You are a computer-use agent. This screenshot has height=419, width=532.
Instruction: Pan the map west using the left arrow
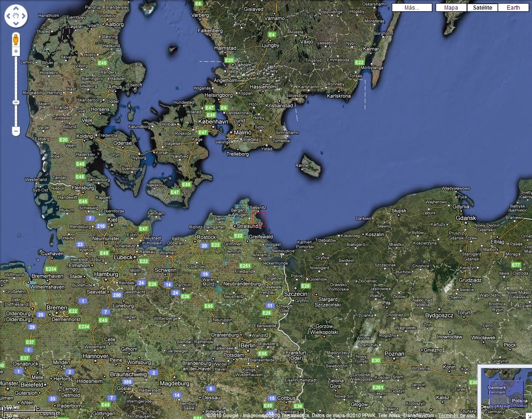(8, 16)
